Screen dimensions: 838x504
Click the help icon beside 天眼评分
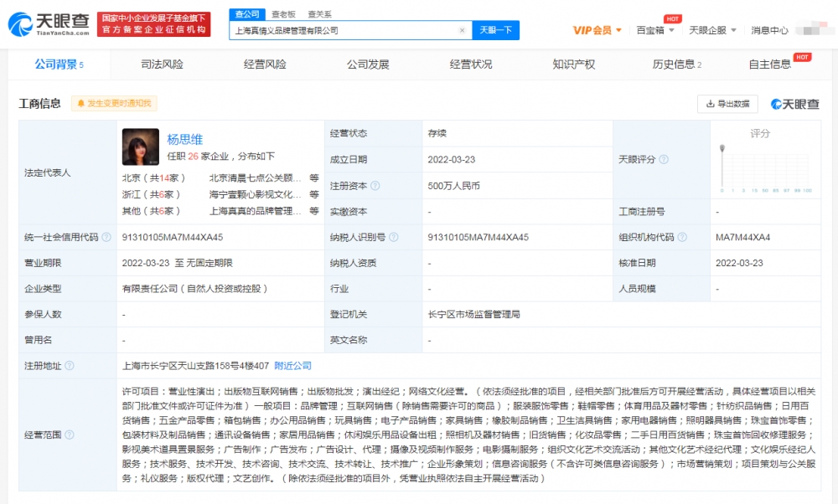coord(664,159)
